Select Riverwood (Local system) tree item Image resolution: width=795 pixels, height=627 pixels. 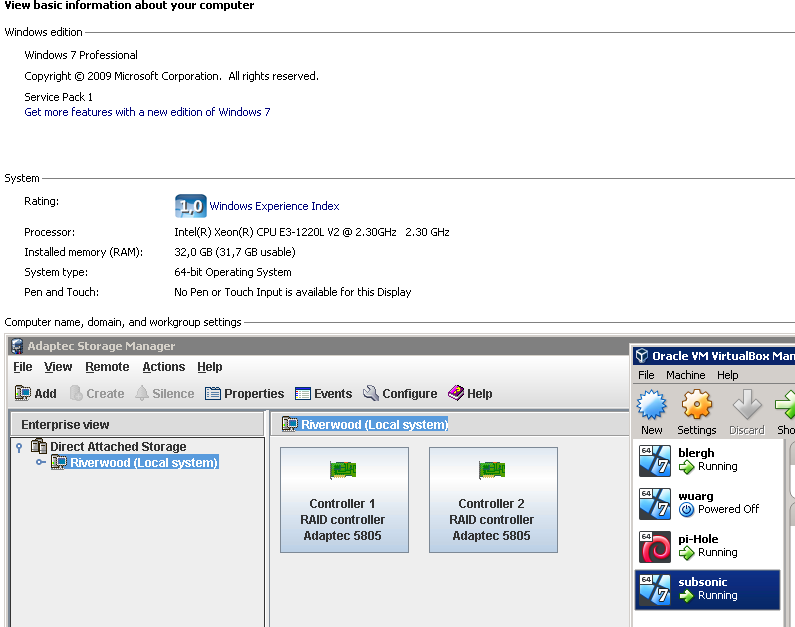[144, 462]
